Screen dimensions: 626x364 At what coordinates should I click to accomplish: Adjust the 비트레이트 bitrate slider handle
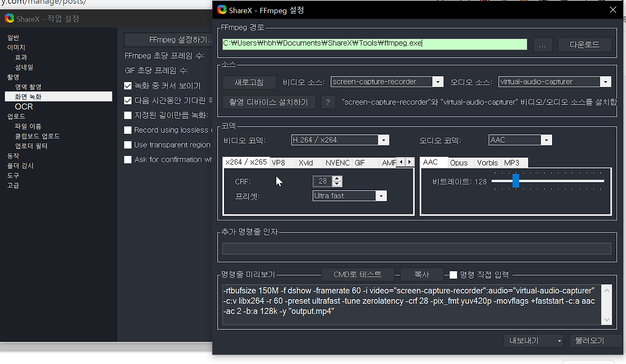pyautogui.click(x=515, y=181)
